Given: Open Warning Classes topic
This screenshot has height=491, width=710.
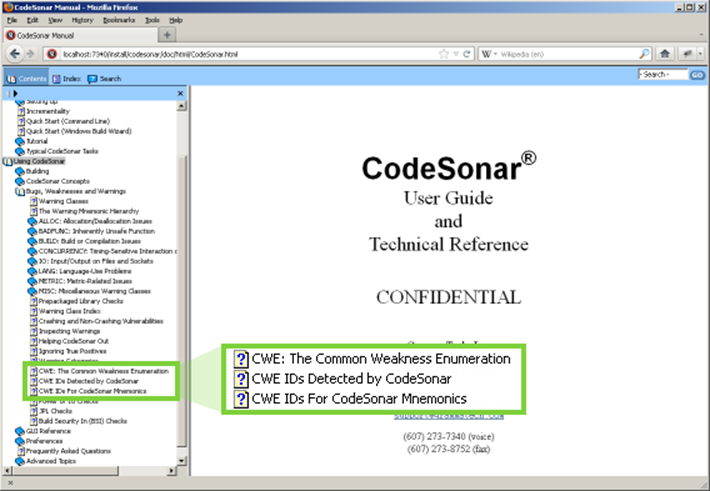Looking at the screenshot, I should pos(63,201).
